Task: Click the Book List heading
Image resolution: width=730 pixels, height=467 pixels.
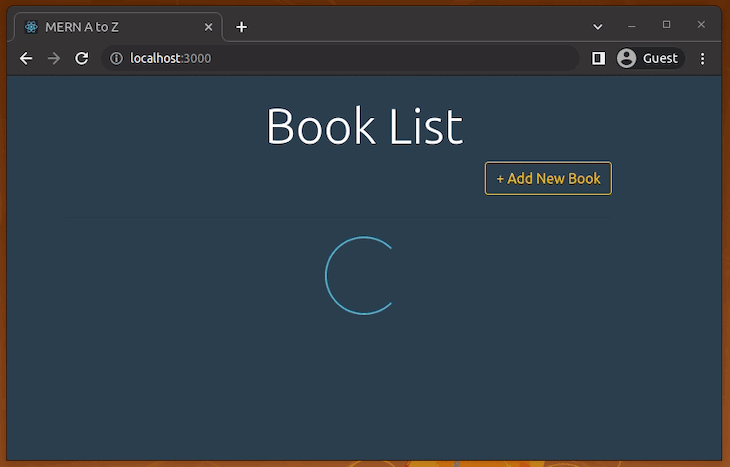Action: point(364,127)
